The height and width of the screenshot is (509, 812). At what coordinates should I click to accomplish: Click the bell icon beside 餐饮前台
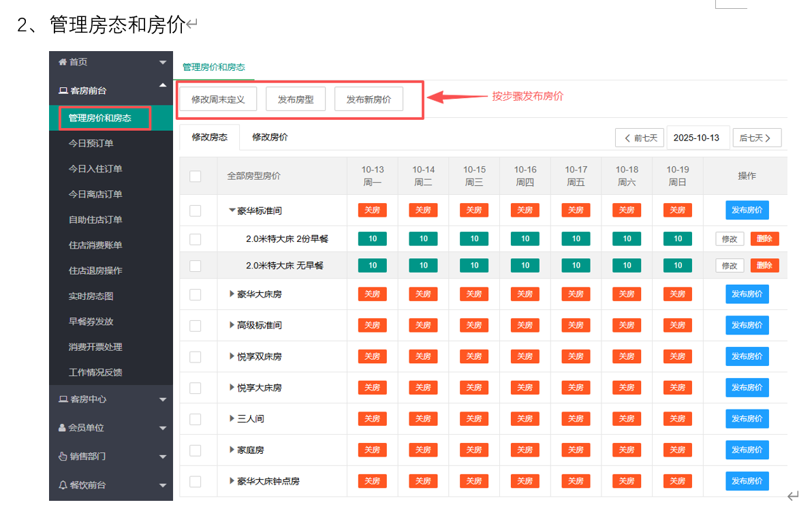click(63, 485)
